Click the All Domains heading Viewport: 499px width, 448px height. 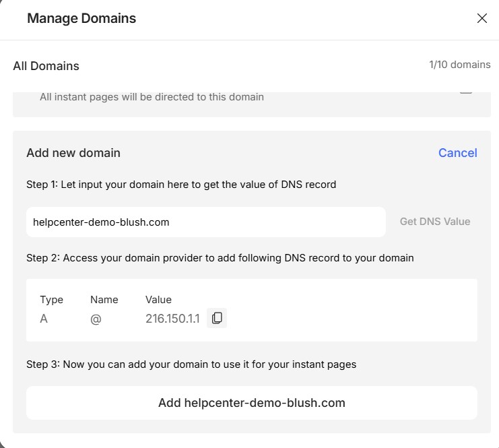[x=46, y=66]
